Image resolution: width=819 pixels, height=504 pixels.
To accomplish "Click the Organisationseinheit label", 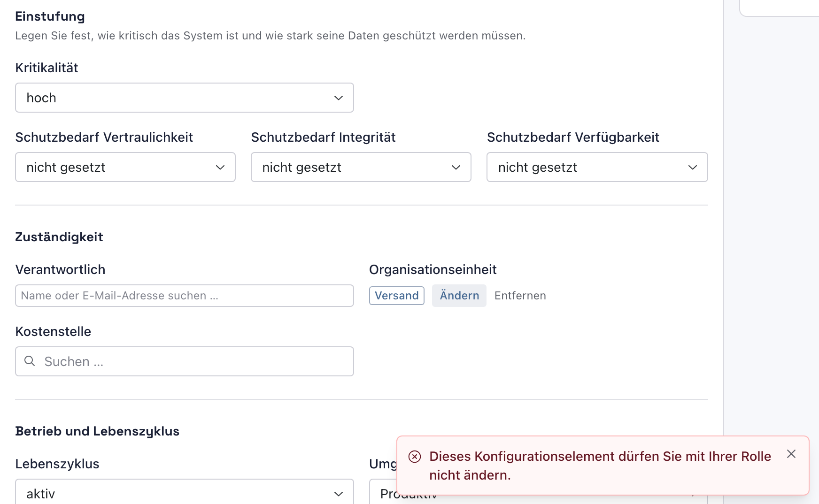I will [x=433, y=270].
